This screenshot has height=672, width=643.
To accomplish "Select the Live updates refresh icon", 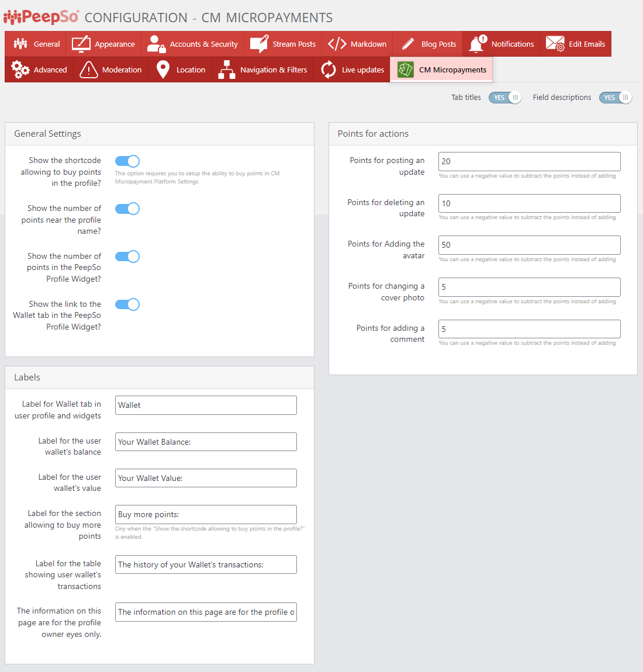I will [x=329, y=70].
